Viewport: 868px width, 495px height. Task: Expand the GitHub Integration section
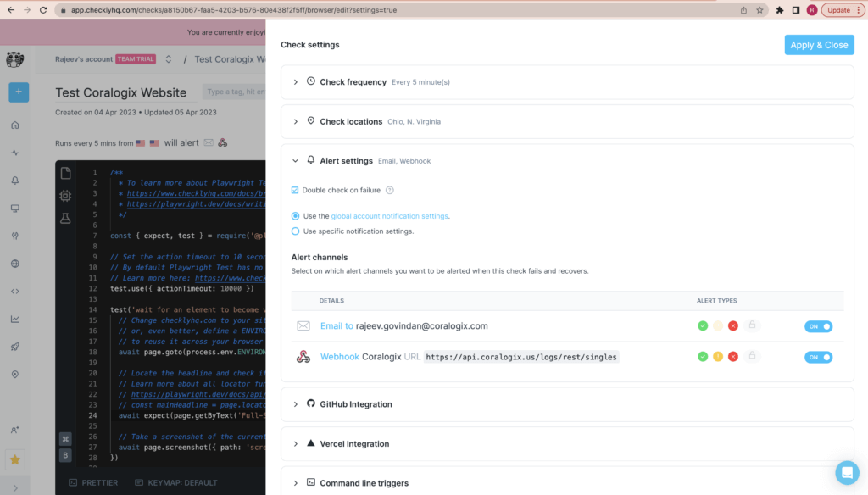[x=567, y=404]
